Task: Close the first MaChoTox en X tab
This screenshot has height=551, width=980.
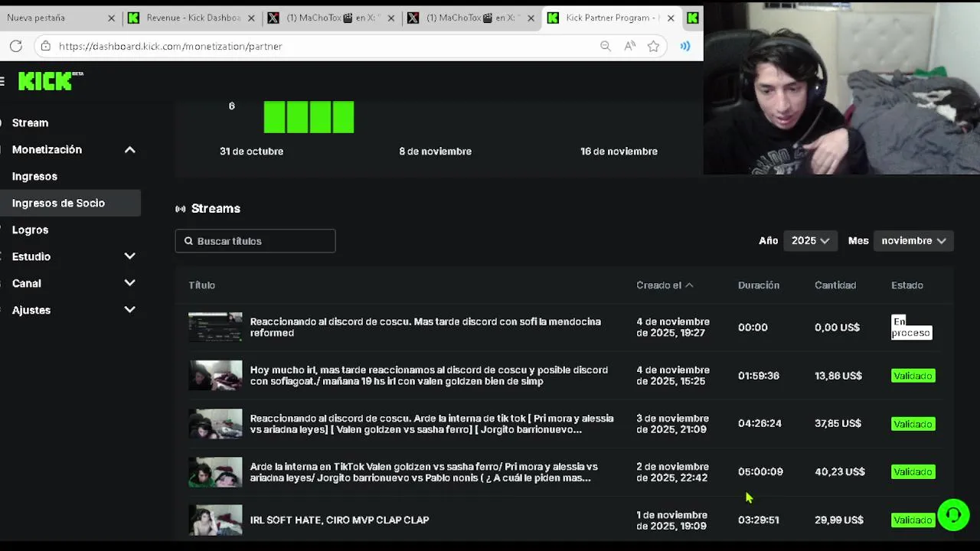Action: click(x=391, y=18)
